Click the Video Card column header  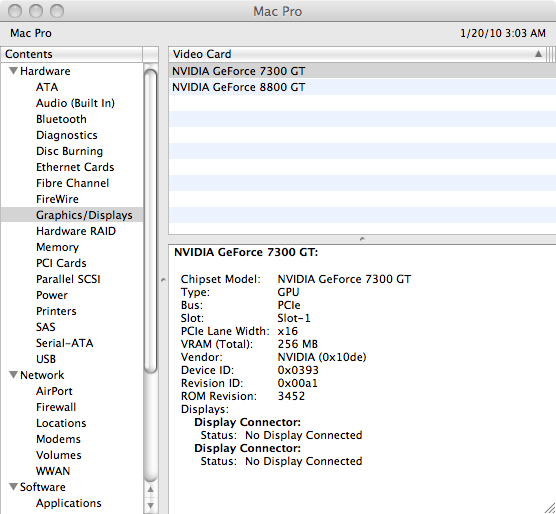click(x=358, y=54)
